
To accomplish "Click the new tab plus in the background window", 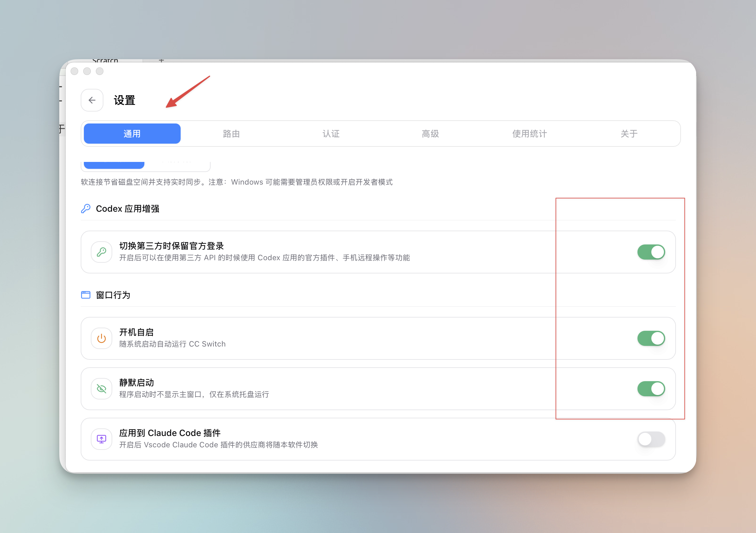I will click(x=161, y=60).
